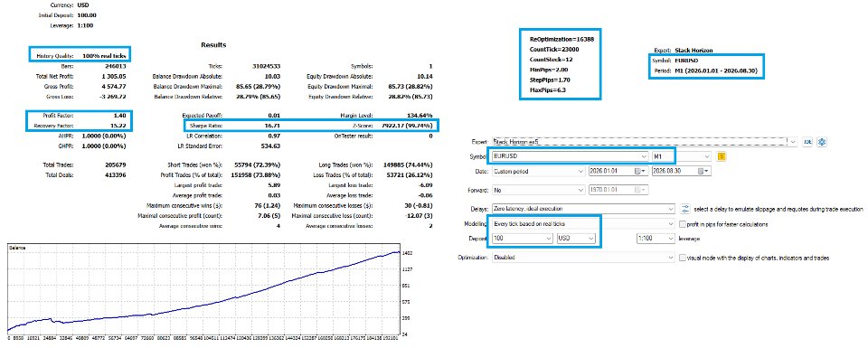Click Period M1 (2026.01.01 - 2026.08.30) text
The height and width of the screenshot is (348, 868).
[x=716, y=71]
